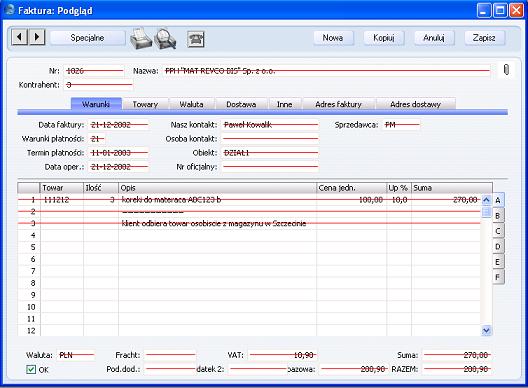Open print preview magnifier icon
Image resolution: width=528 pixels, height=388 pixels.
(165, 39)
